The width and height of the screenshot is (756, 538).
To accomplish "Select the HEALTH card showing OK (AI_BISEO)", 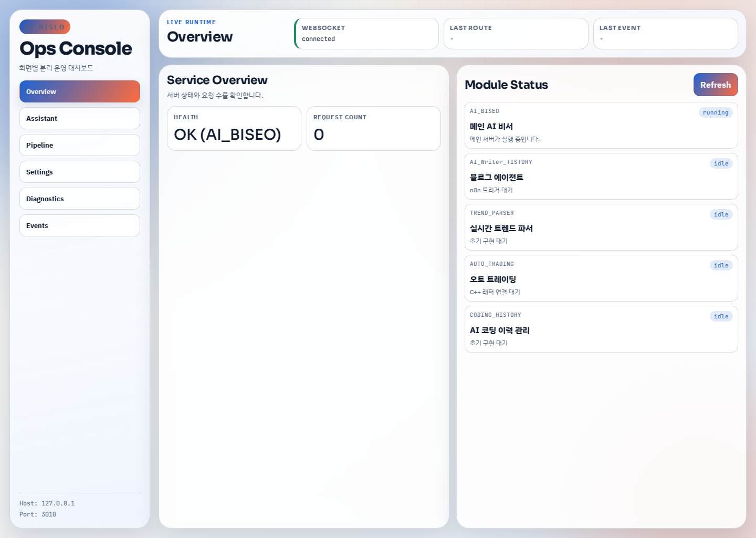I will pyautogui.click(x=234, y=128).
